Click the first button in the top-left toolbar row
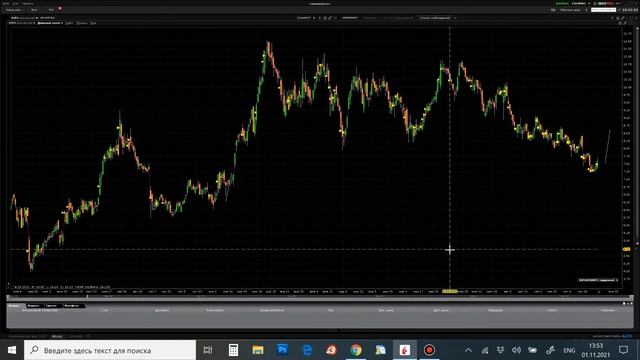 tap(13, 9)
